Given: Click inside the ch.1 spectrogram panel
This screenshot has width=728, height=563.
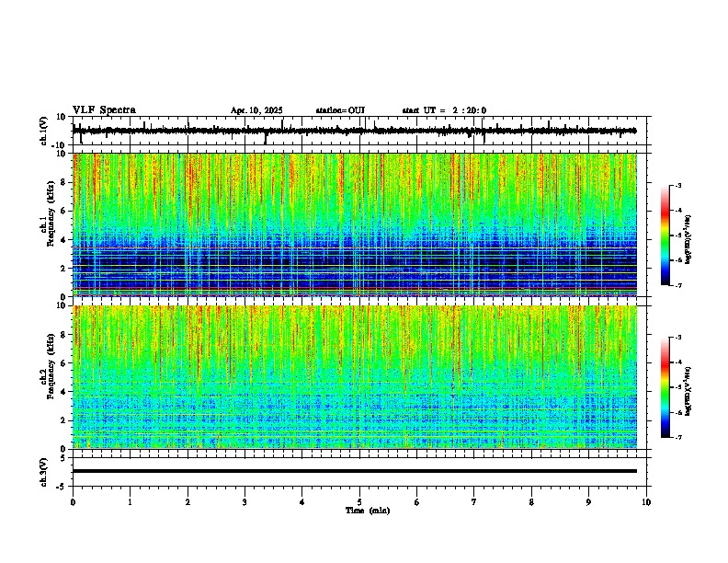Looking at the screenshot, I should click(355, 224).
